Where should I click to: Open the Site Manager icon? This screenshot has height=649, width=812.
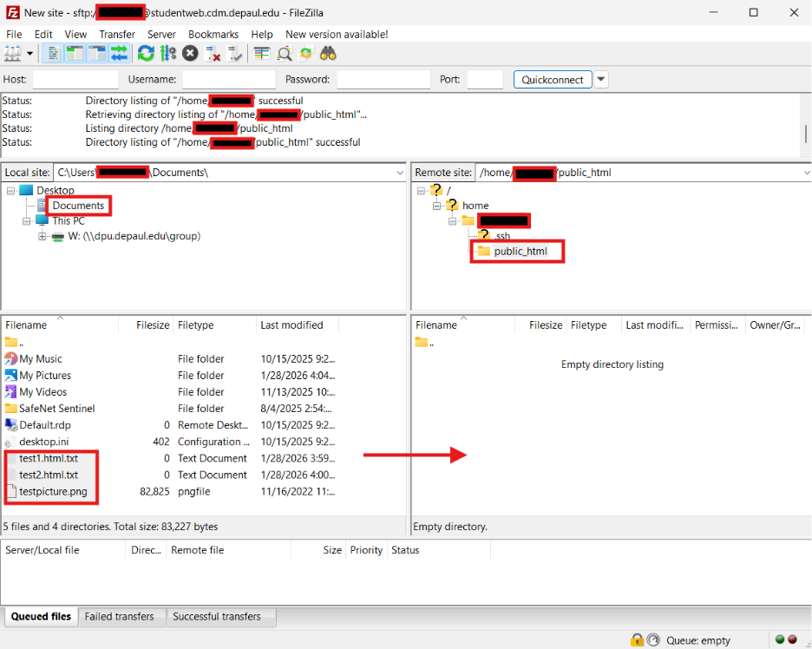12,54
